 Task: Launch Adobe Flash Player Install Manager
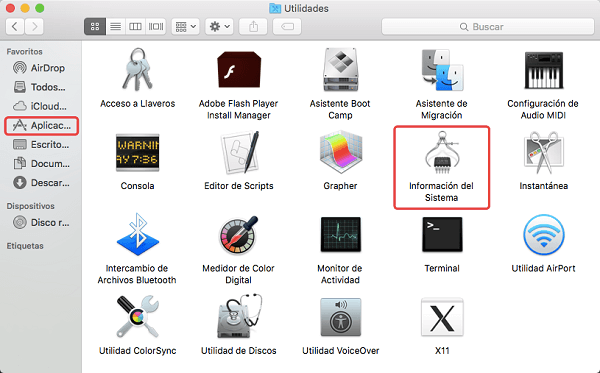[239, 70]
